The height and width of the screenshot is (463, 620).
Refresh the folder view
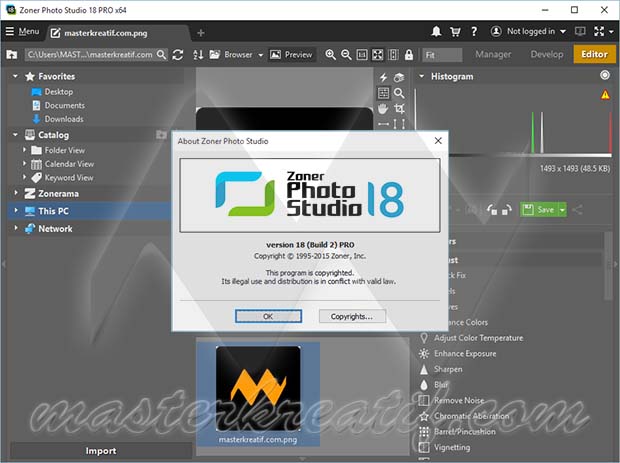click(x=178, y=55)
